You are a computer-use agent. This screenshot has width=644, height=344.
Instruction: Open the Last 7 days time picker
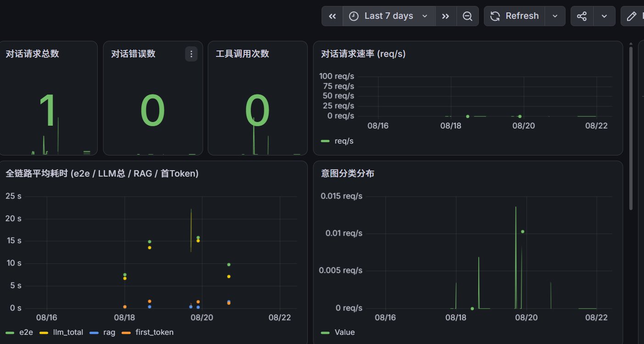pos(389,16)
